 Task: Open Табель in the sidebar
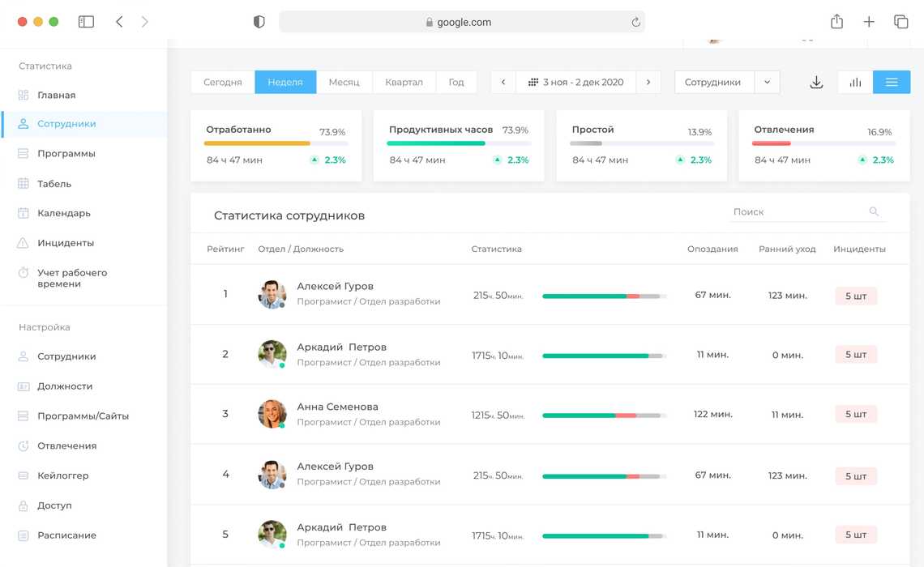[x=54, y=184]
